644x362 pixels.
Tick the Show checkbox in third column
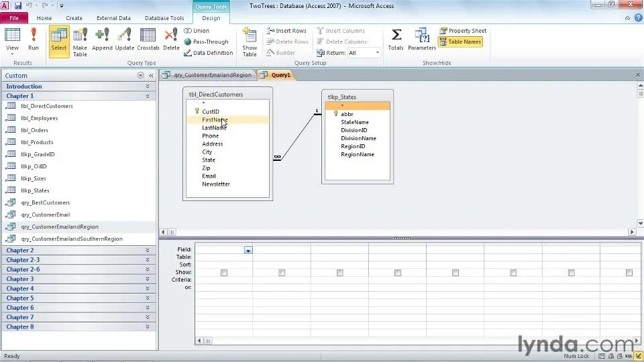pyautogui.click(x=339, y=273)
